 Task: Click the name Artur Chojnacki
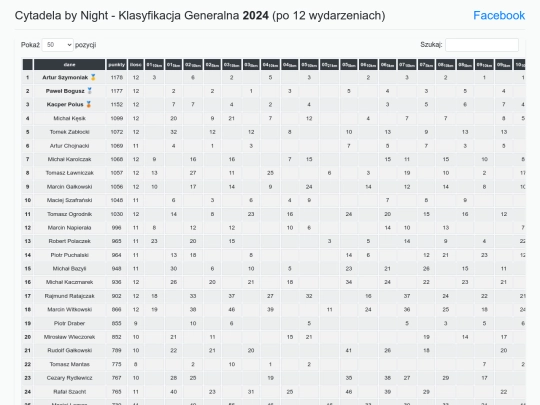(70, 146)
